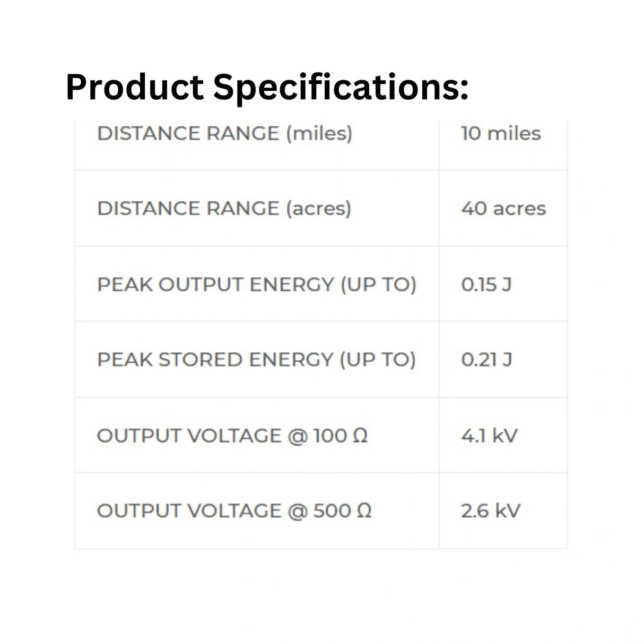
Task: Click the word "Product" in the heading
Action: tap(134, 87)
